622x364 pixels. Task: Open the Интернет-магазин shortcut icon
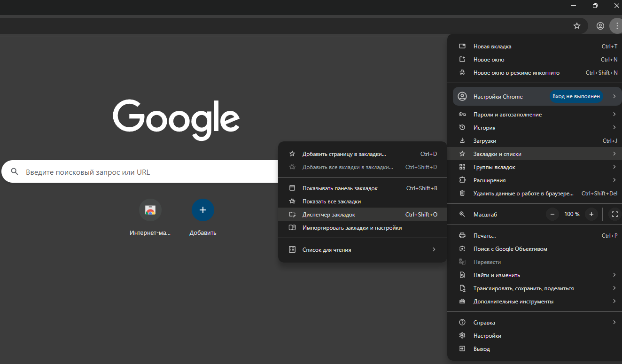150,210
